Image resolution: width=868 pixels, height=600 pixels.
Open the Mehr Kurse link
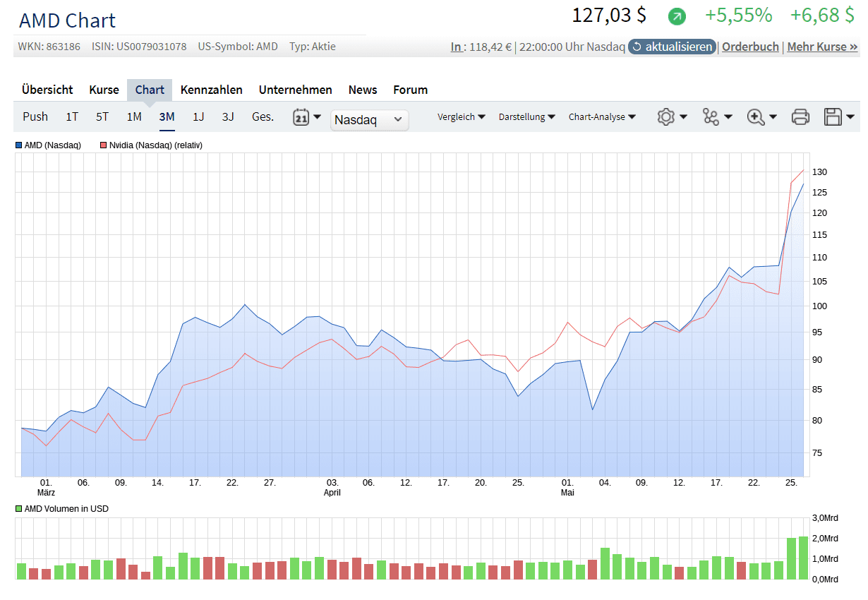(822, 47)
